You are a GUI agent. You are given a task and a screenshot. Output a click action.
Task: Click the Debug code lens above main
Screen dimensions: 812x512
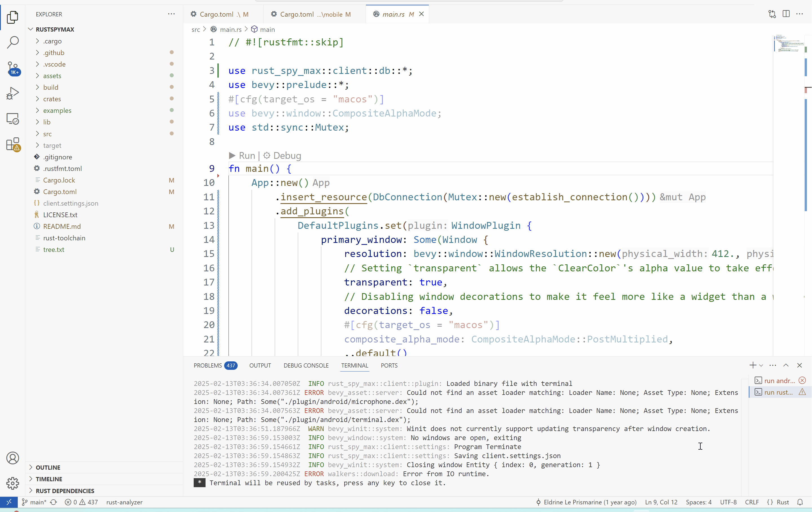(282, 155)
